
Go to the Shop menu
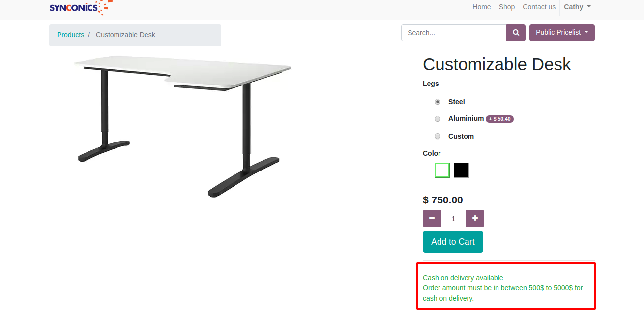point(507,7)
